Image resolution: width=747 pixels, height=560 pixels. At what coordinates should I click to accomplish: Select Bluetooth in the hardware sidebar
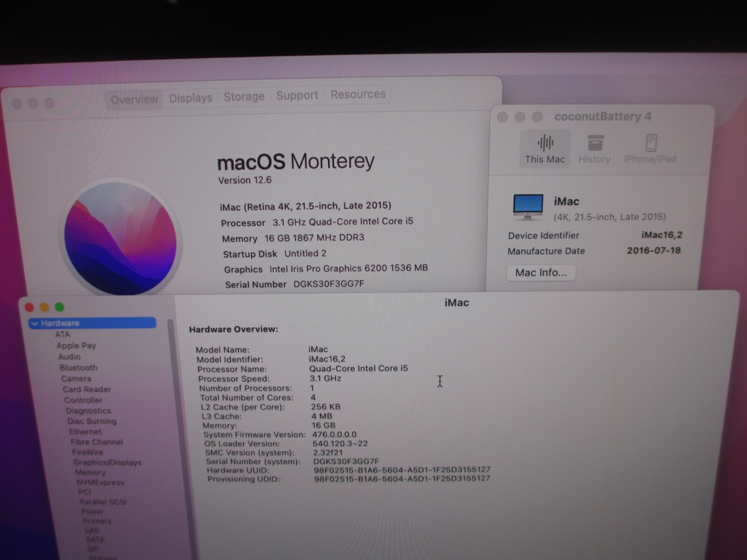tap(78, 368)
